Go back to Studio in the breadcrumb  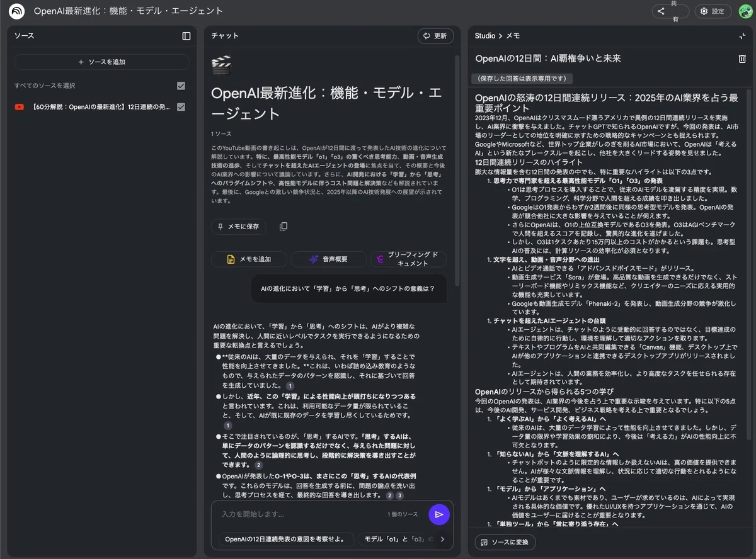tap(485, 36)
